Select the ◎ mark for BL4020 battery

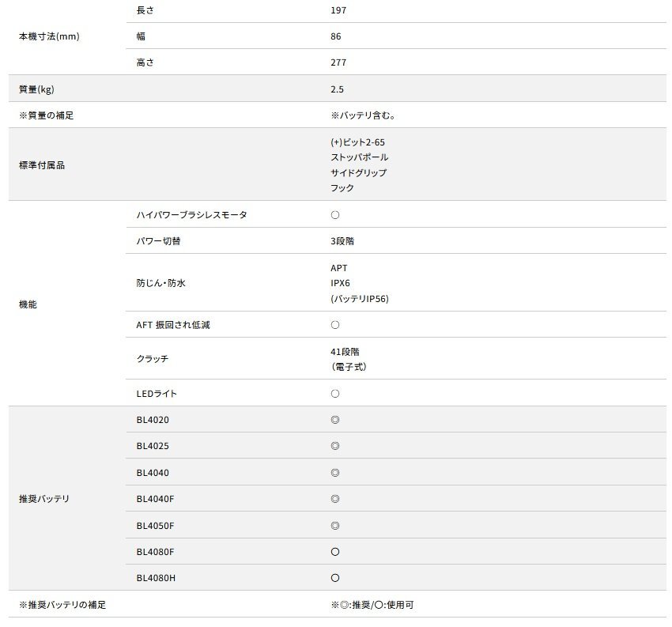coord(334,419)
